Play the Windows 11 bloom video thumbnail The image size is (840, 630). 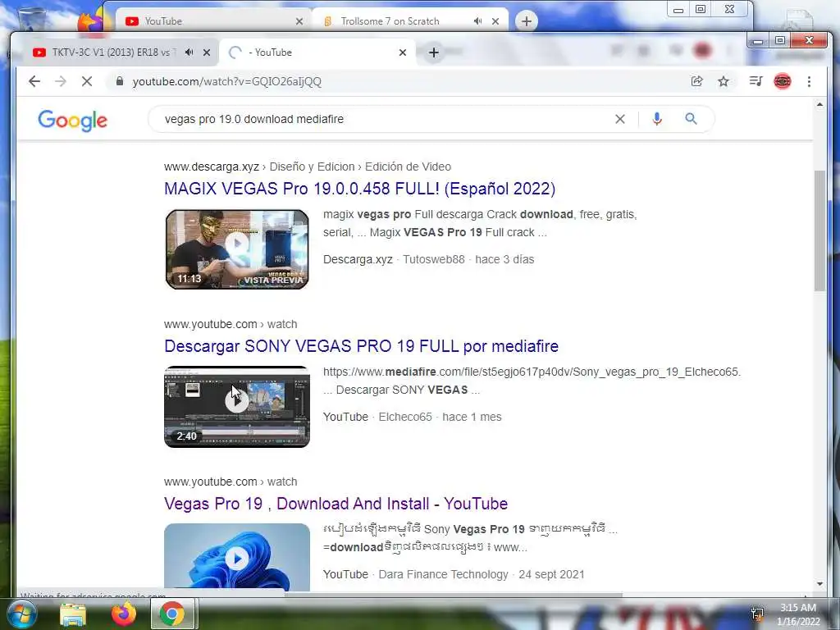237,557
